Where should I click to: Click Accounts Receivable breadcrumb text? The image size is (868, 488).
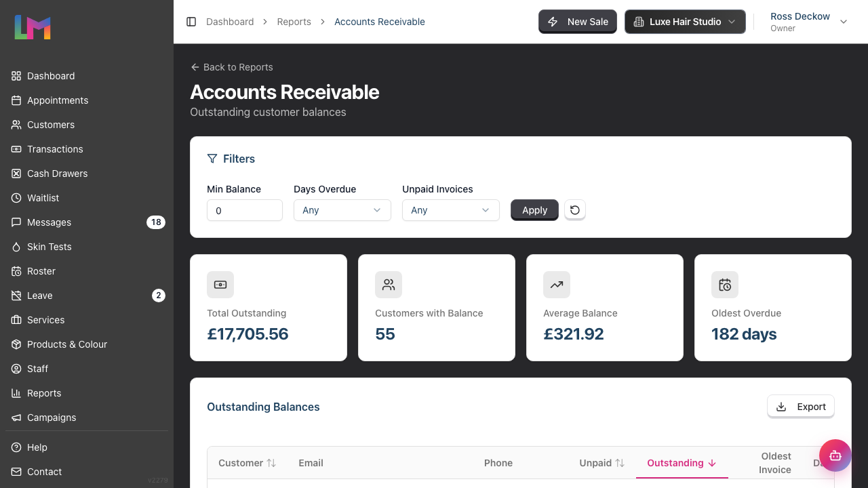(380, 22)
